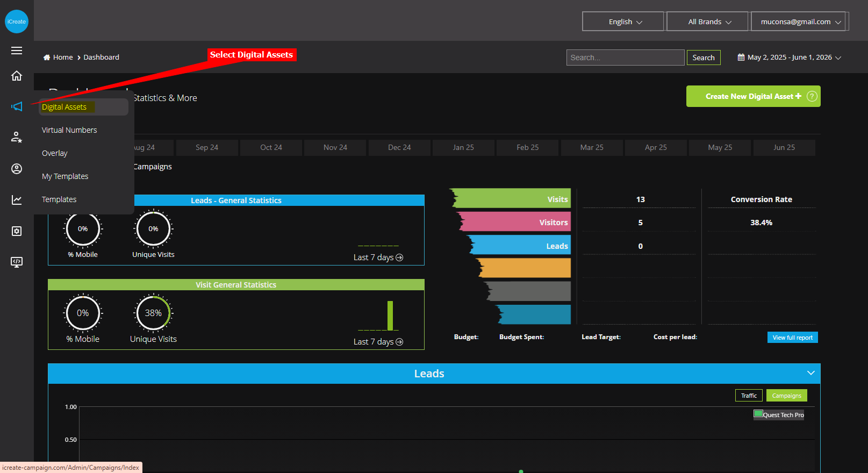Select Digital Assets from the submenu
Image resolution: width=868 pixels, height=473 pixels.
click(64, 107)
